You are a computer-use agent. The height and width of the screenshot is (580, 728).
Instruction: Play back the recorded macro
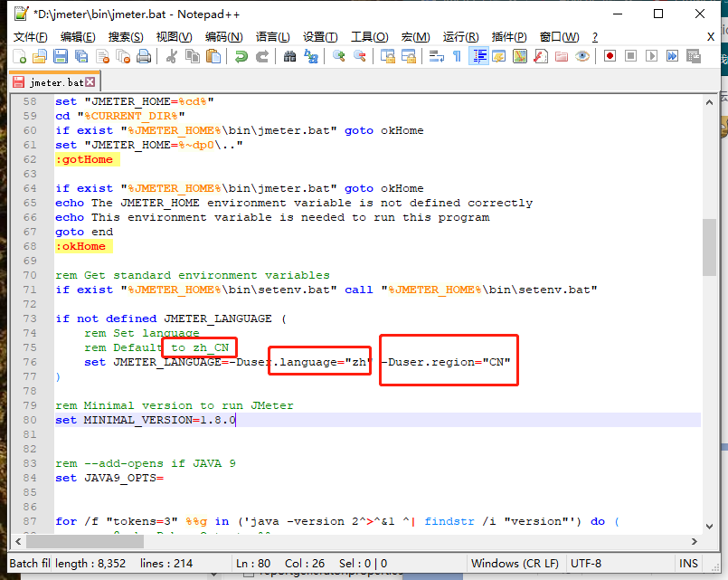tap(651, 56)
